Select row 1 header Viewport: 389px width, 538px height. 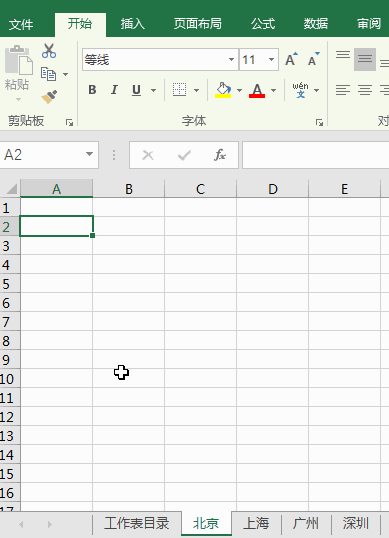pos(10,208)
